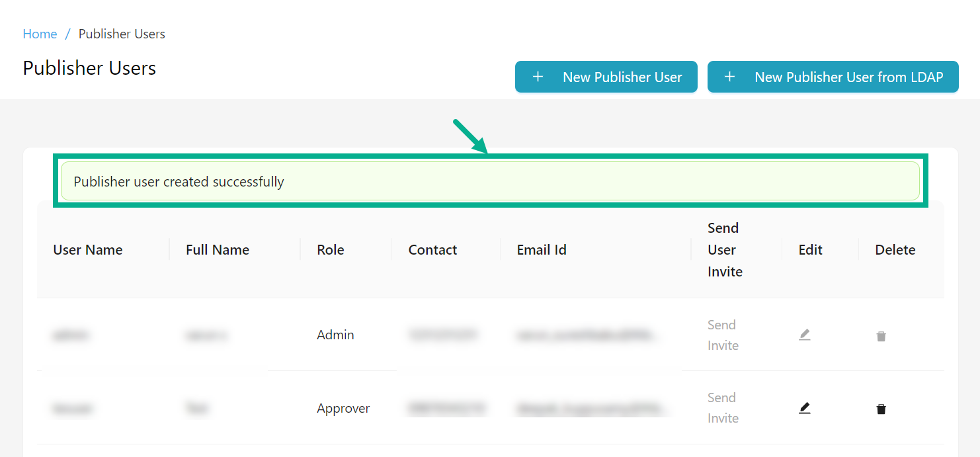The width and height of the screenshot is (980, 457).
Task: Click the success message banner
Action: 489,181
